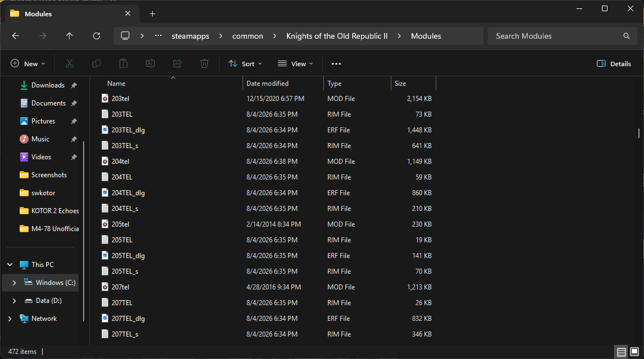The image size is (644, 359).
Task: Open Pictures in quick access
Action: pos(43,121)
